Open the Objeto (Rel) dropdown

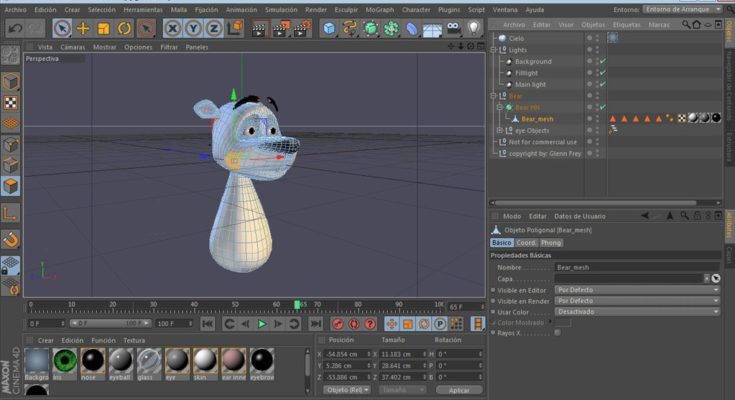tap(347, 390)
